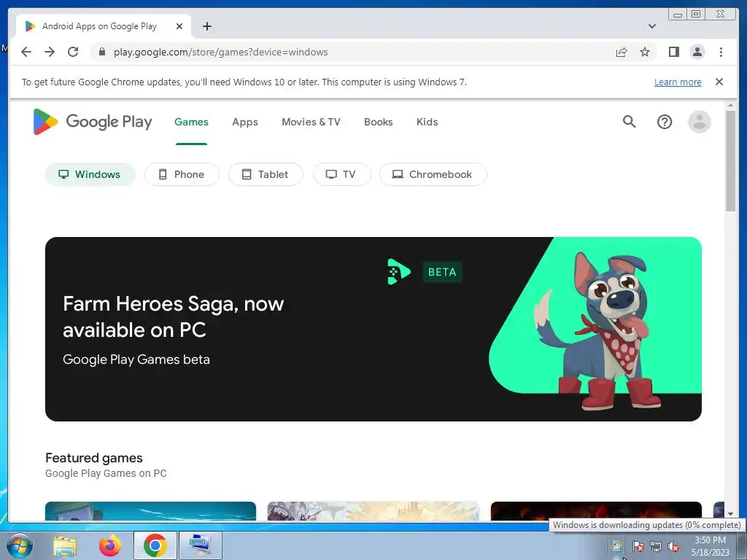The width and height of the screenshot is (747, 560).
Task: Open the Farm Heroes Saga banner
Action: [x=373, y=329]
